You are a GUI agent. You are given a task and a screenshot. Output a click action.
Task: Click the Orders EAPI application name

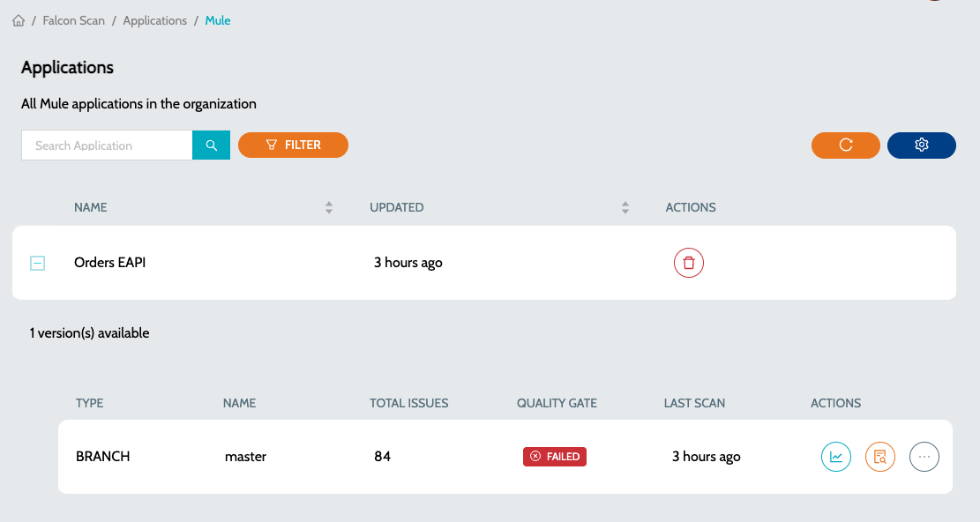(x=110, y=262)
